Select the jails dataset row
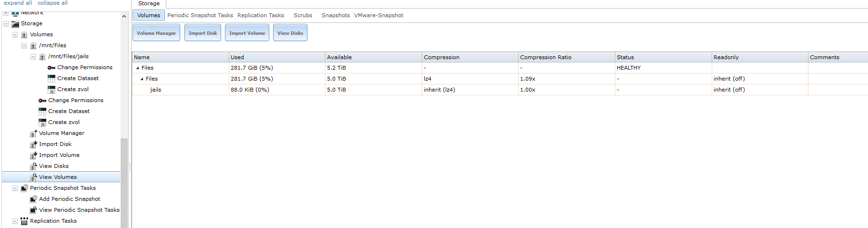 [500, 90]
